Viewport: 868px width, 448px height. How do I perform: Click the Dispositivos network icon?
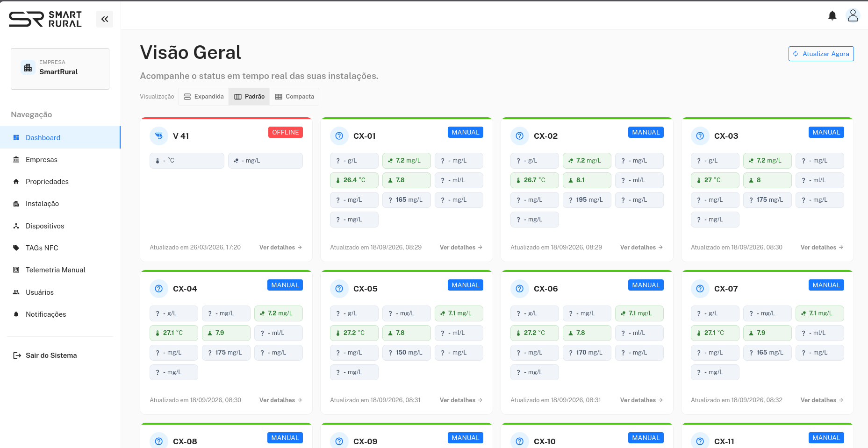point(16,226)
